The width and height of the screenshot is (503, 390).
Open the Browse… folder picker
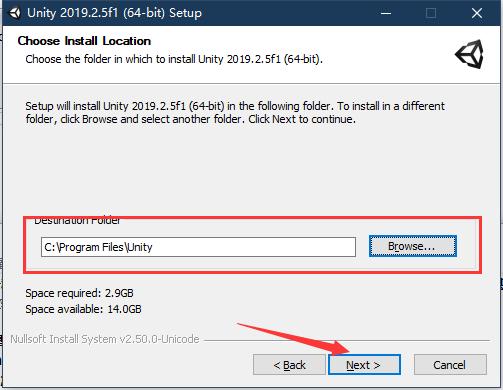click(x=413, y=246)
